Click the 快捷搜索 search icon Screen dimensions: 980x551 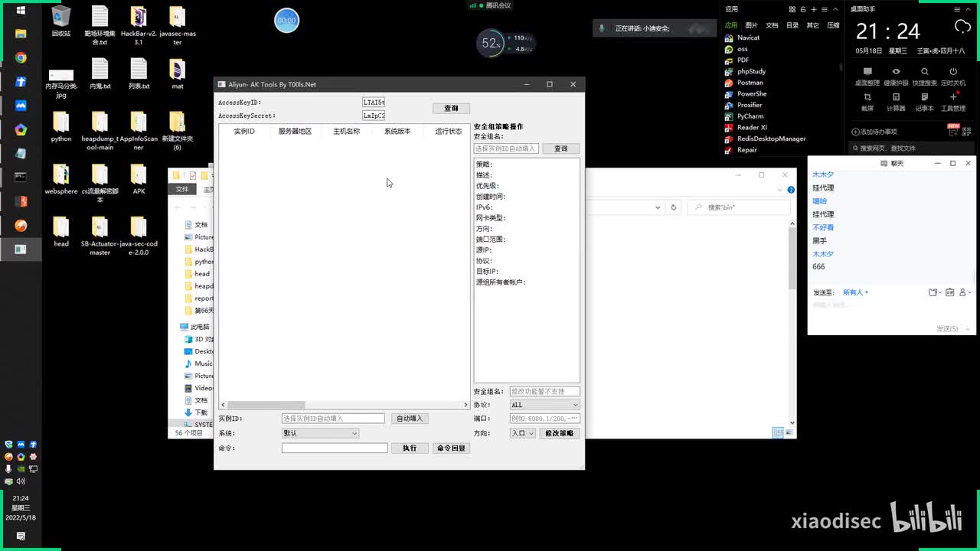pos(924,76)
